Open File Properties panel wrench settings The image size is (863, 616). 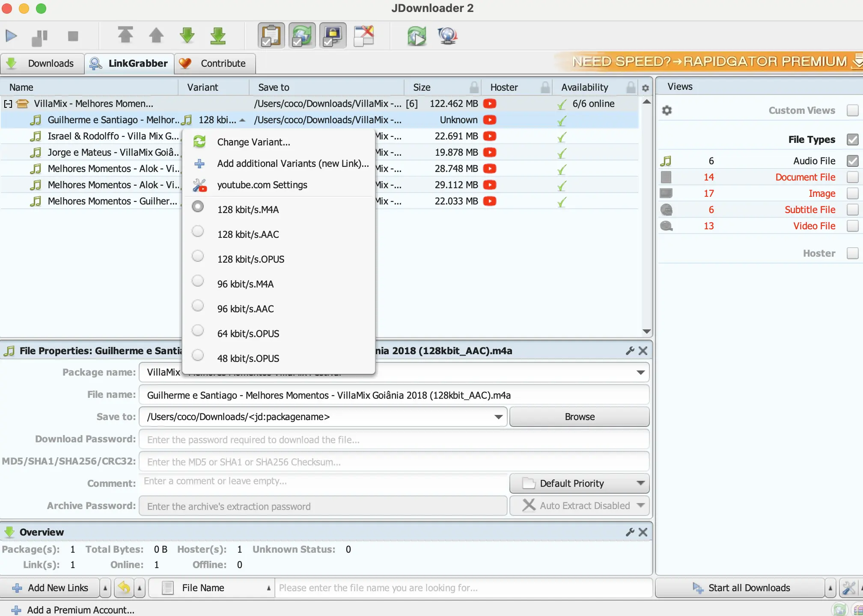click(x=630, y=351)
